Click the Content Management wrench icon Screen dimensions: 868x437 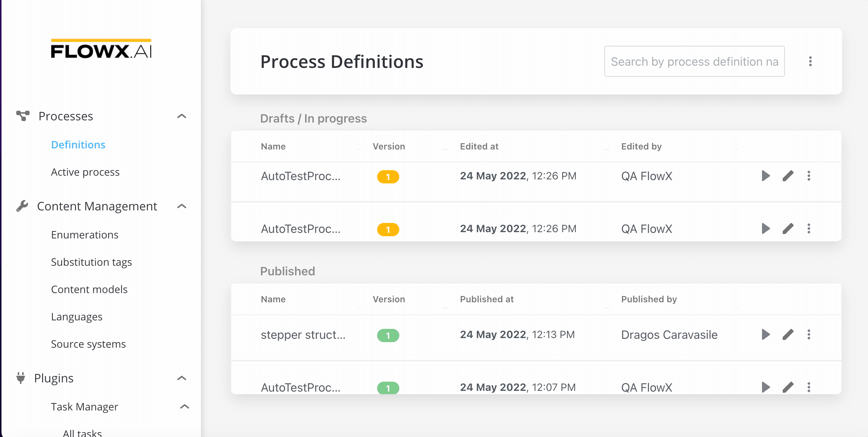[x=22, y=206]
